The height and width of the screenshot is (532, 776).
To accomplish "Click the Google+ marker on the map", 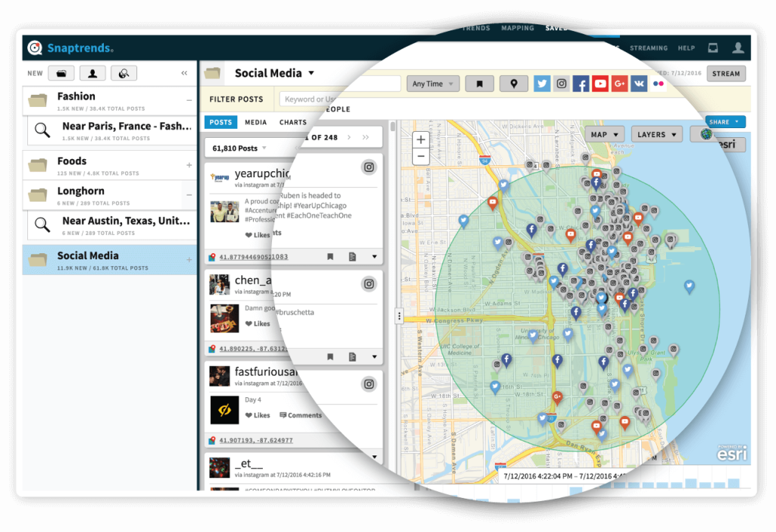I will click(558, 397).
